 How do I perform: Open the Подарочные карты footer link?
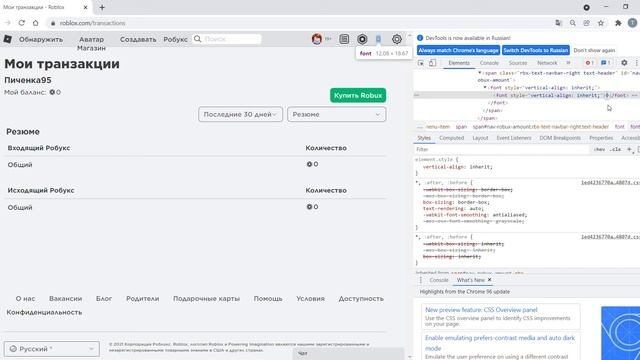point(207,299)
